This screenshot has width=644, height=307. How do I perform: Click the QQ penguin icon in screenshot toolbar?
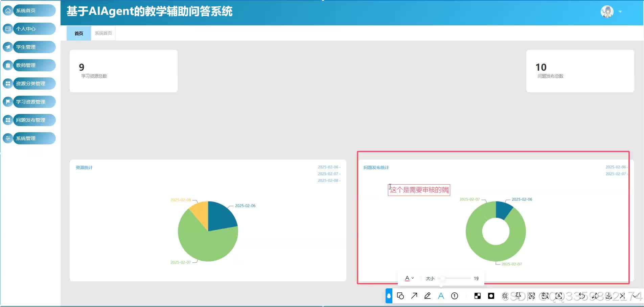coord(389,296)
